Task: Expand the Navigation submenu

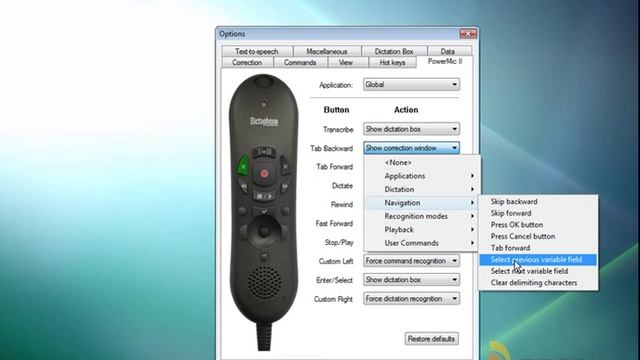Action: pyautogui.click(x=422, y=203)
